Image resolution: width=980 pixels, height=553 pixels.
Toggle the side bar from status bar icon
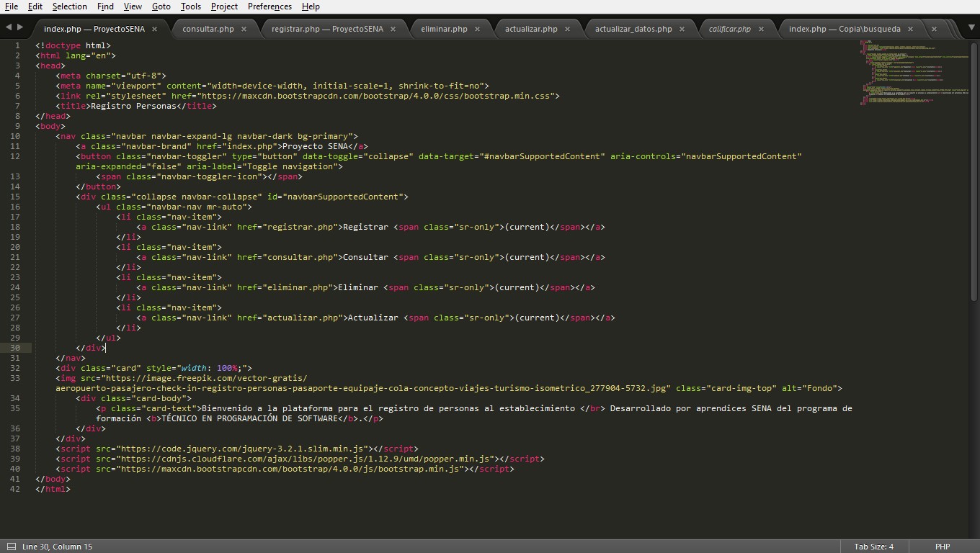point(11,547)
